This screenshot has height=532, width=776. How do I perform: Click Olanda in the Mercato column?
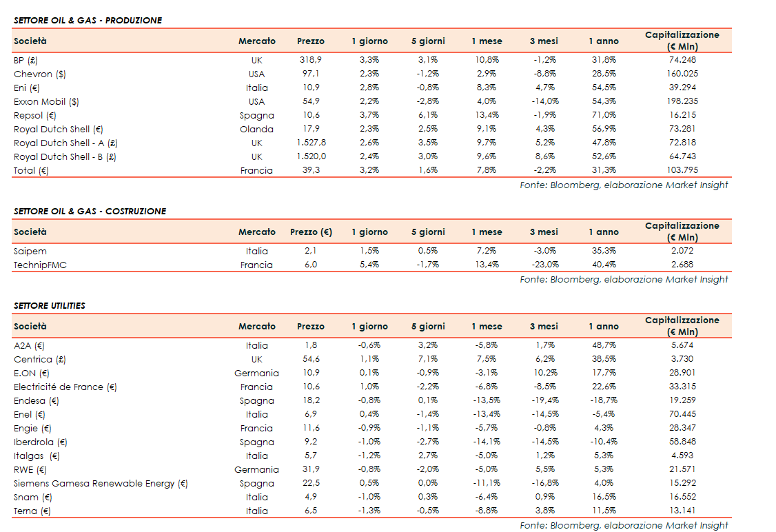[x=256, y=129]
